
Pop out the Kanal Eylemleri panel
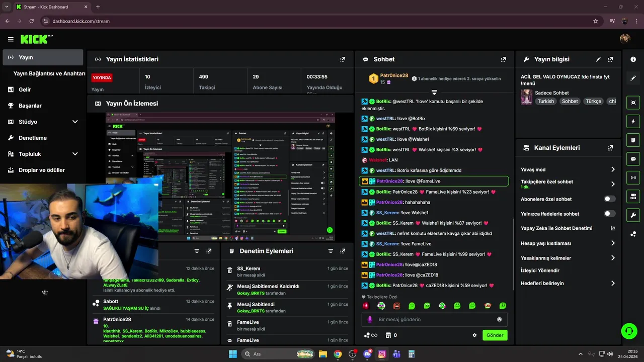click(610, 148)
